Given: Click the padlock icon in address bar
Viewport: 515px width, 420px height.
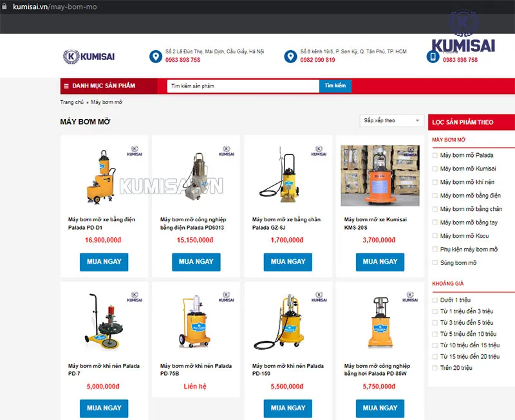Looking at the screenshot, I should 5,6.
